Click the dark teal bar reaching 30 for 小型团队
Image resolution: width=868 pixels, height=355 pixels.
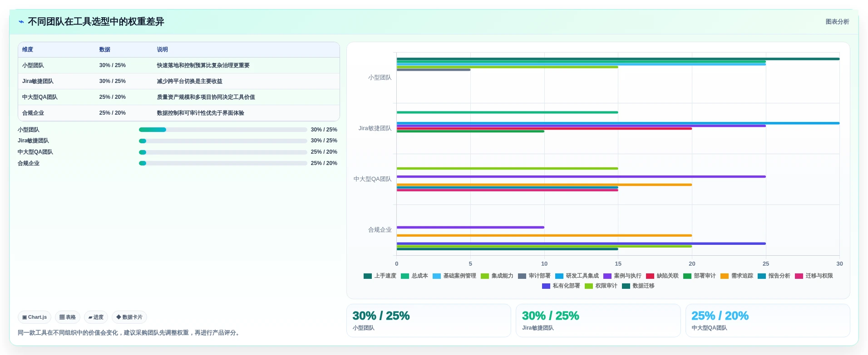[618, 59]
